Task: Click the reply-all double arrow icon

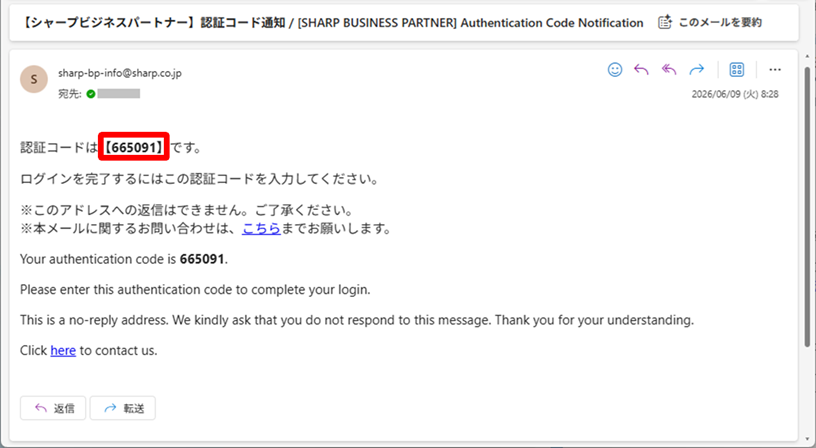Action: [x=669, y=70]
